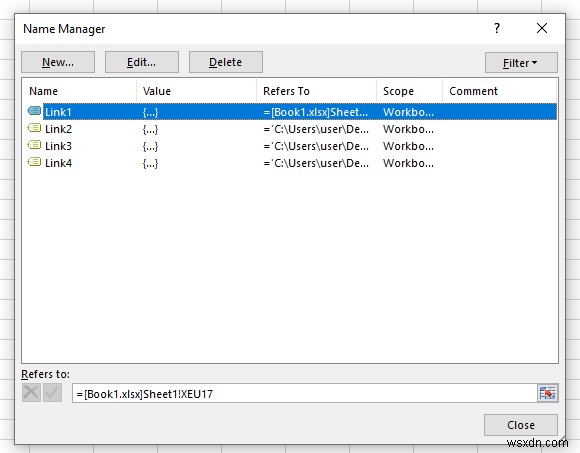Click the Edit... button
Image resolution: width=580 pixels, height=453 pixels.
coord(142,62)
